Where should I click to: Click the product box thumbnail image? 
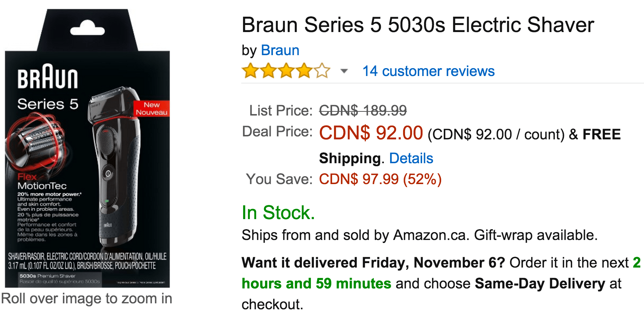(89, 157)
